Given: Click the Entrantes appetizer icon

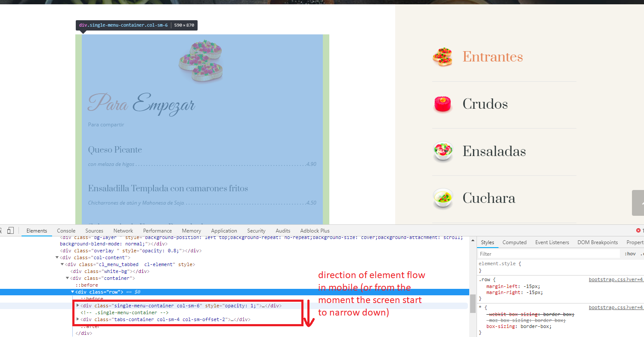Looking at the screenshot, I should pos(443,57).
